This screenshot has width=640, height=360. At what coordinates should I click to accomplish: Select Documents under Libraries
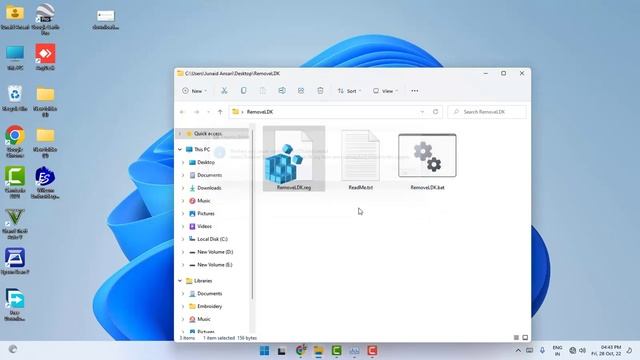tap(209, 294)
